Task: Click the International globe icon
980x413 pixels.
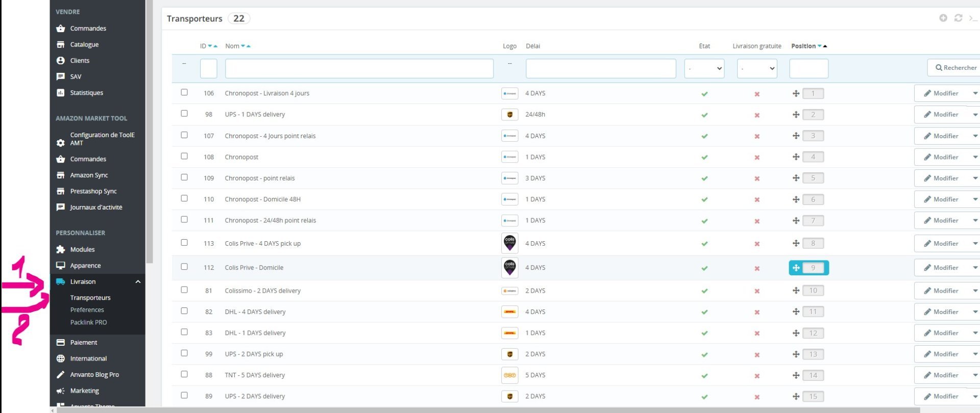Action: (x=61, y=358)
